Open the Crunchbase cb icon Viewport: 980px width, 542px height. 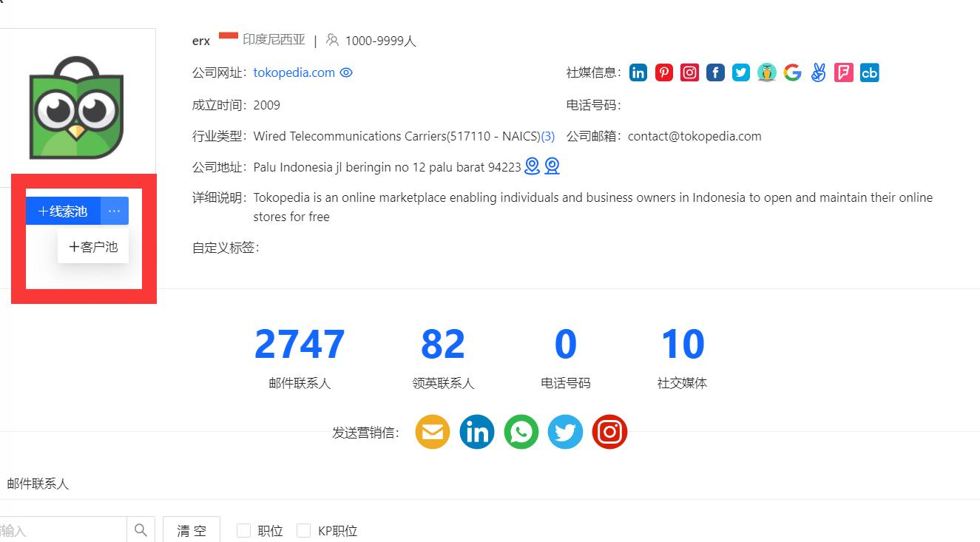coord(870,72)
